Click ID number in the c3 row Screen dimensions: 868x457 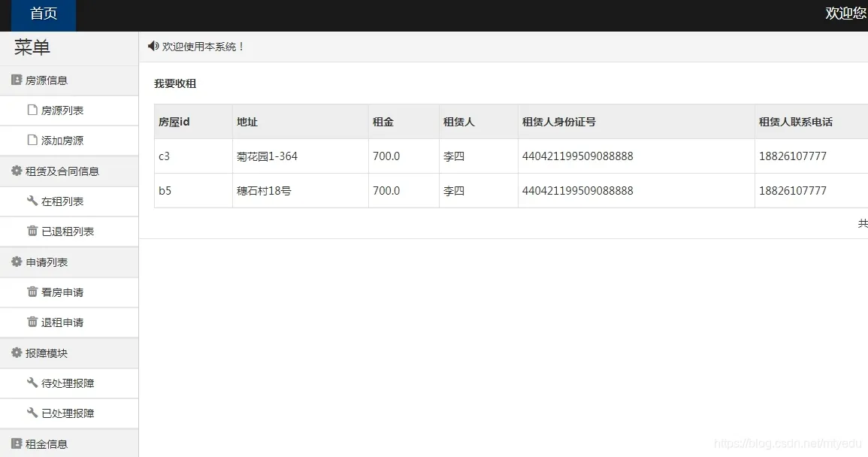577,156
